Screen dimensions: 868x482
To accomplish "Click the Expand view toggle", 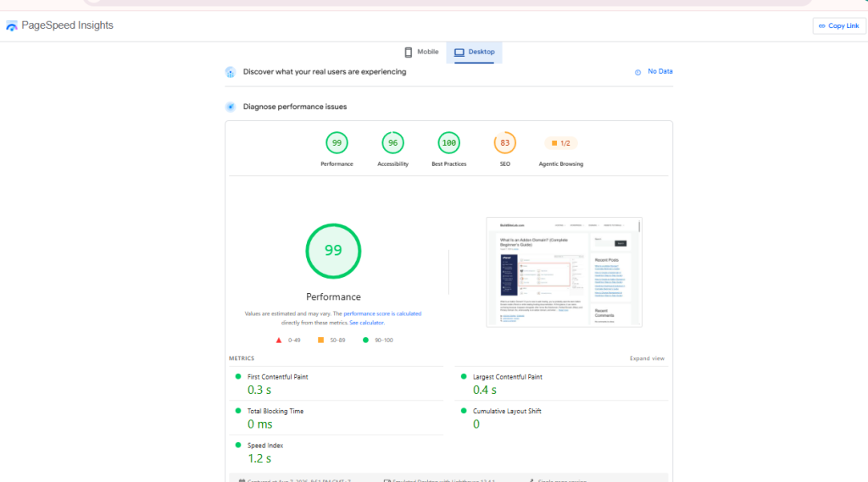I will coord(647,358).
